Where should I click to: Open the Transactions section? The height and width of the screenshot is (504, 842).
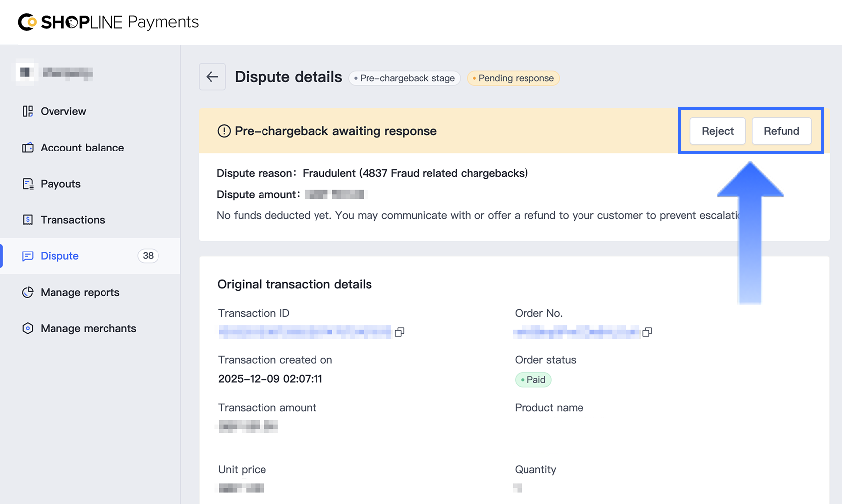(73, 220)
